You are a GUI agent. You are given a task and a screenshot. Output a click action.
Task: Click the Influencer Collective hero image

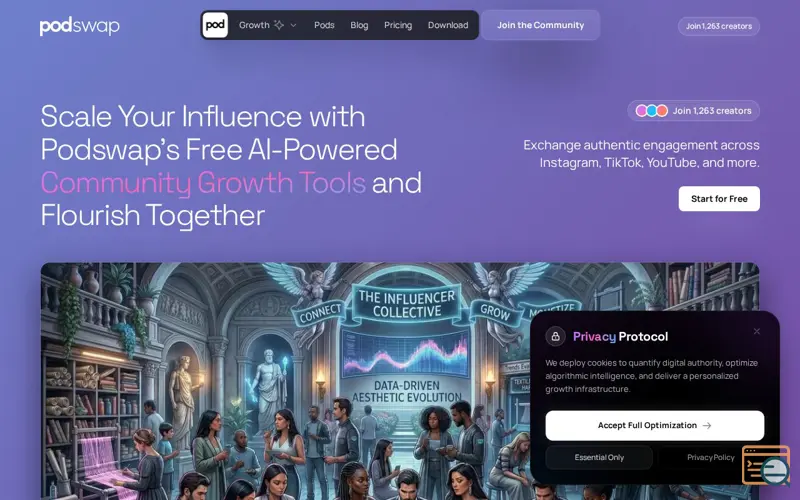pyautogui.click(x=286, y=381)
